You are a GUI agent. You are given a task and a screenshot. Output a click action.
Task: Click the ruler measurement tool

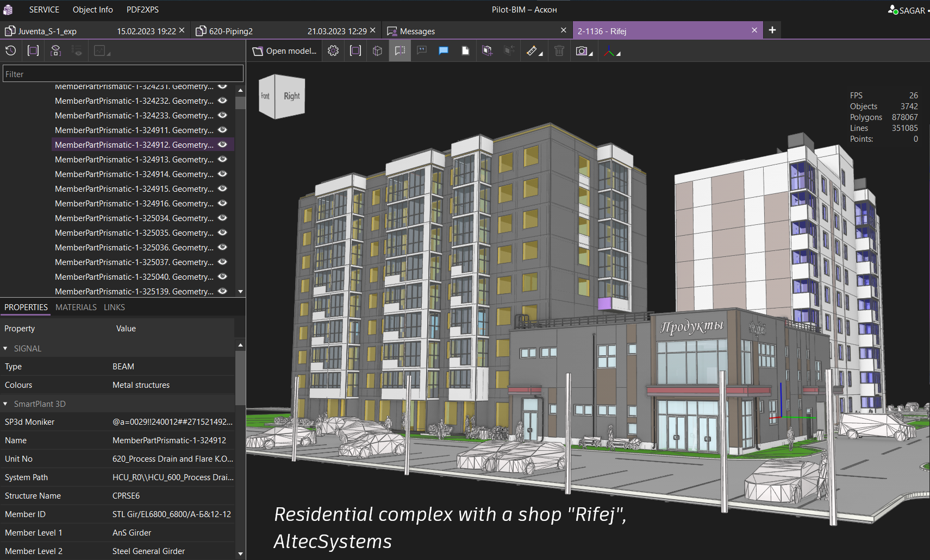(x=532, y=51)
